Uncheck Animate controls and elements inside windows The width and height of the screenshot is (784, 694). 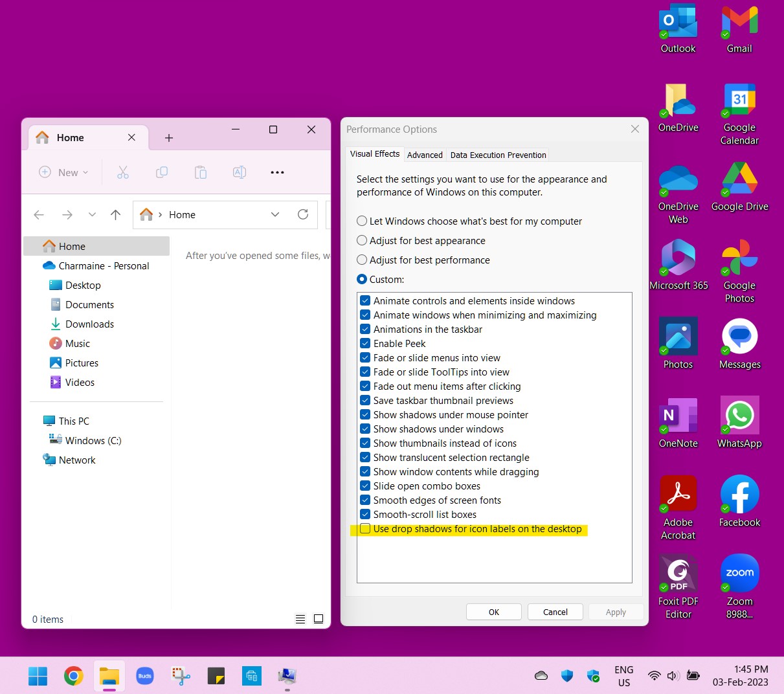[366, 301]
